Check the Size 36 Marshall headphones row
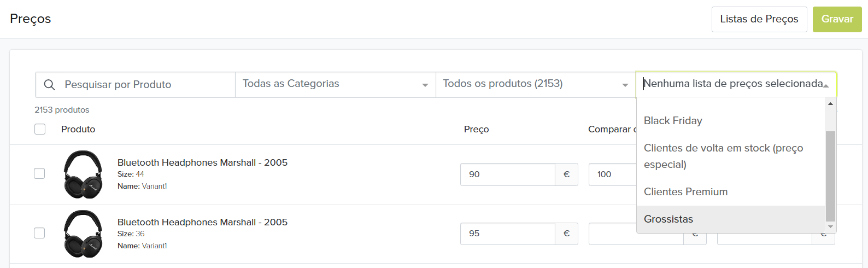The width and height of the screenshot is (868, 268). tap(39, 233)
